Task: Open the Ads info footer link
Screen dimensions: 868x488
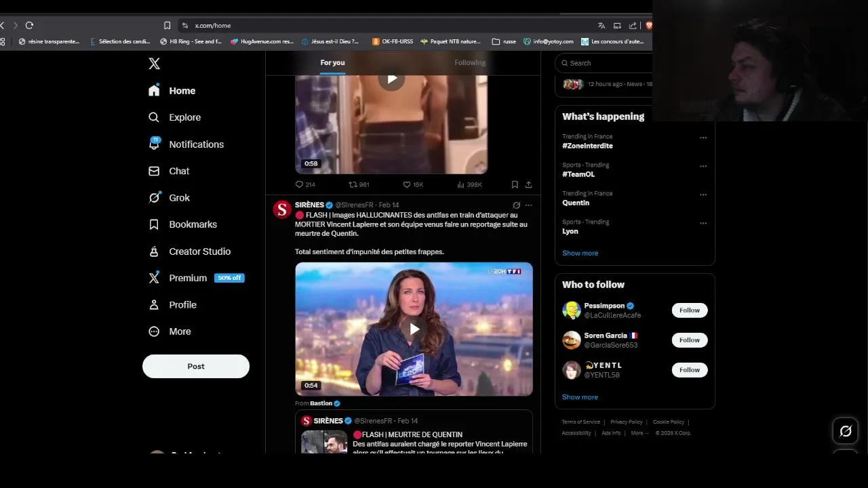Action: tap(611, 433)
